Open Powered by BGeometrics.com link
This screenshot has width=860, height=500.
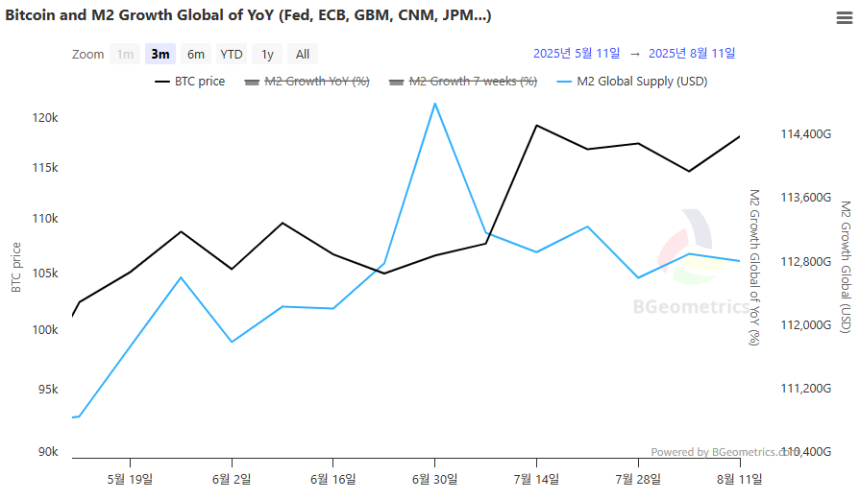coord(725,452)
